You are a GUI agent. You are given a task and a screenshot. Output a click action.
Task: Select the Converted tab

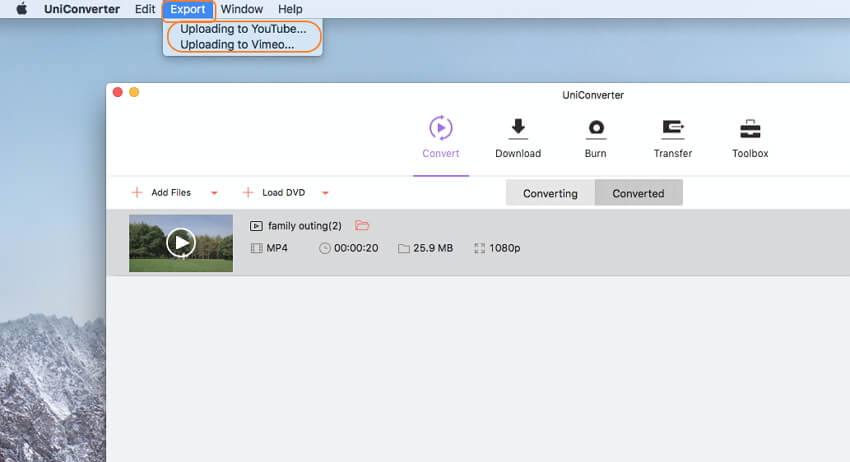point(638,193)
